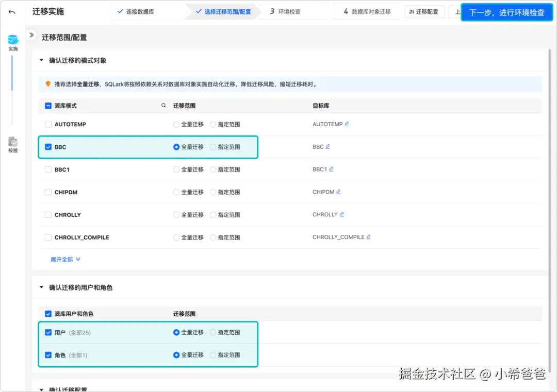Uncheck the BBC checkbox
Viewport: 557px width, 392px height.
[x=48, y=147]
